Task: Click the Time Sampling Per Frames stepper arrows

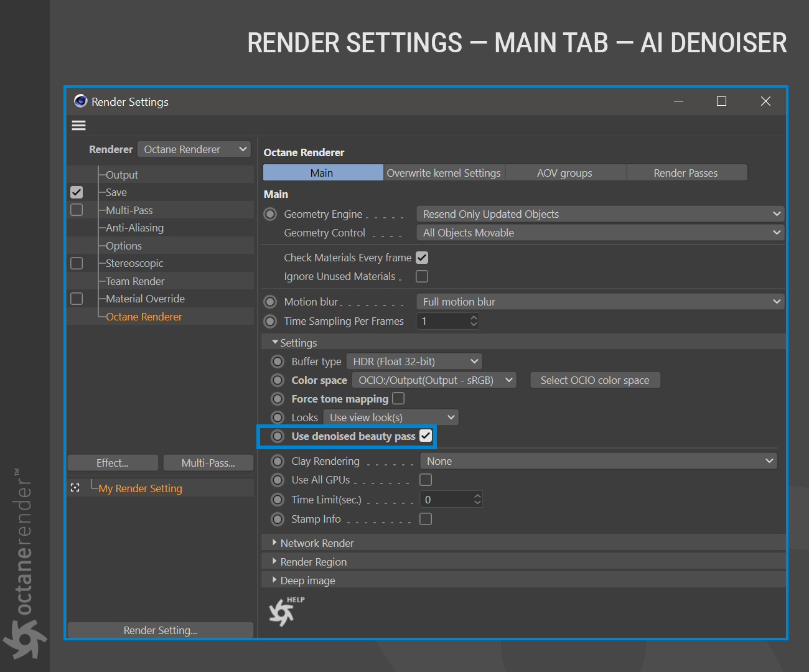Action: coord(474,321)
